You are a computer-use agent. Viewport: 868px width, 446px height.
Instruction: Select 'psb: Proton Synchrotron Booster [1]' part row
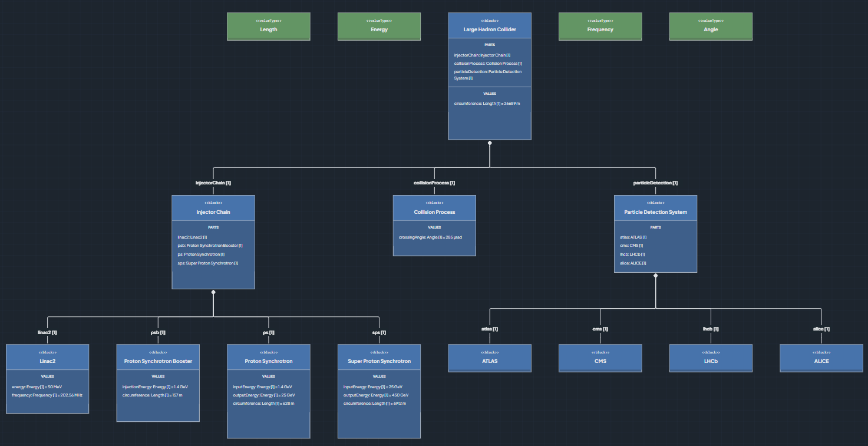click(x=210, y=245)
